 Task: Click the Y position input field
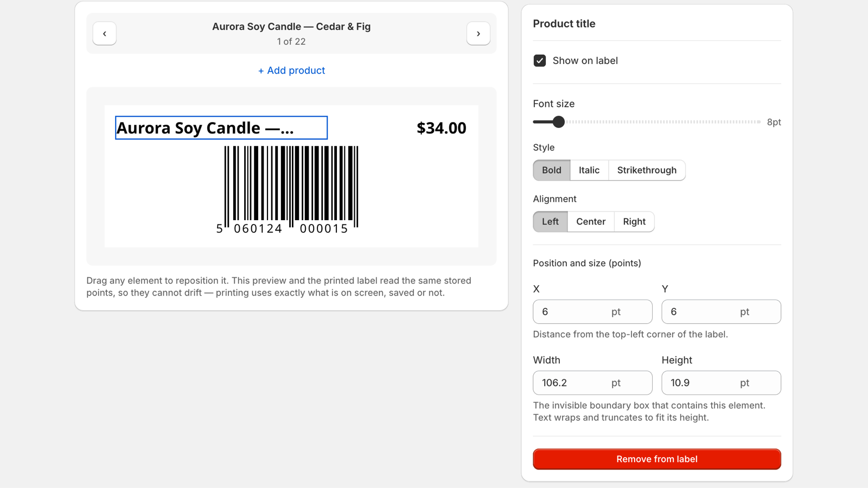click(x=721, y=312)
